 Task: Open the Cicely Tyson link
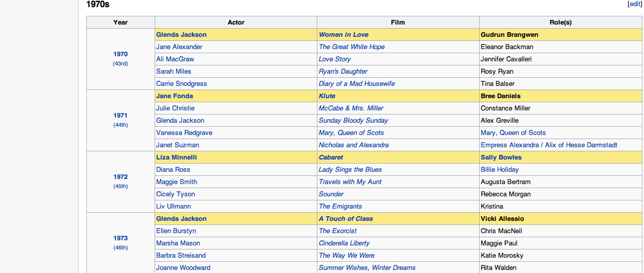176,194
